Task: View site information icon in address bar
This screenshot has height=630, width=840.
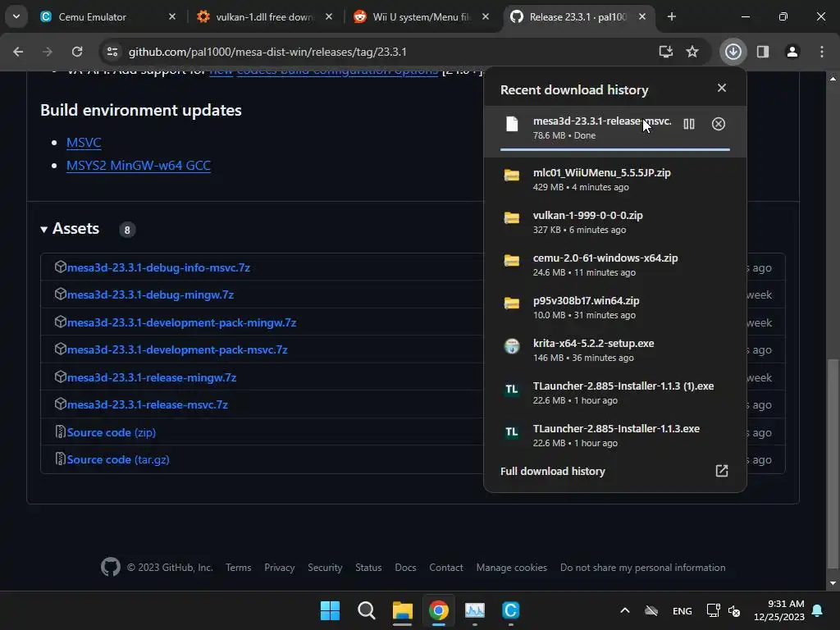Action: pyautogui.click(x=112, y=52)
